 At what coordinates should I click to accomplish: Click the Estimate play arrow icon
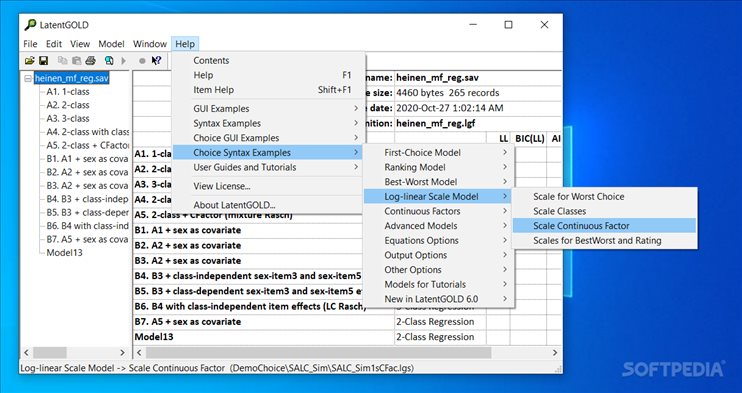click(124, 60)
